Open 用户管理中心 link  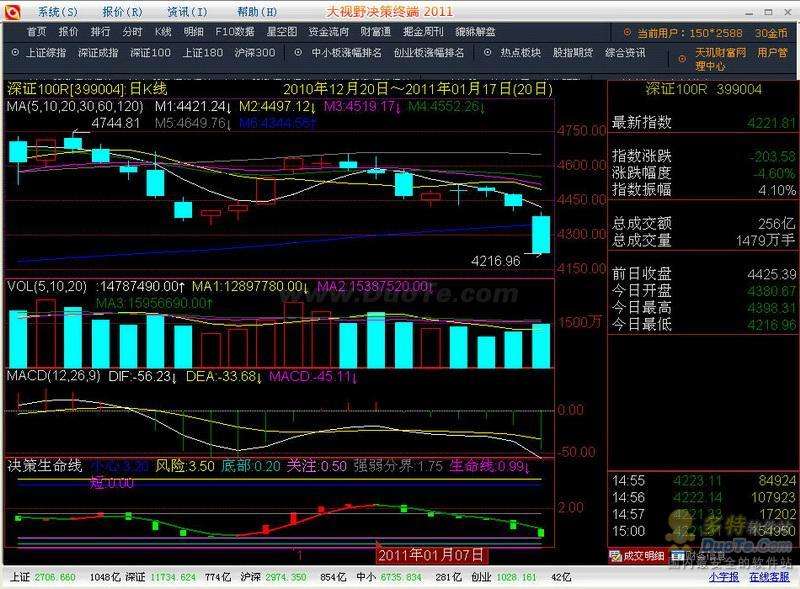coord(741,59)
